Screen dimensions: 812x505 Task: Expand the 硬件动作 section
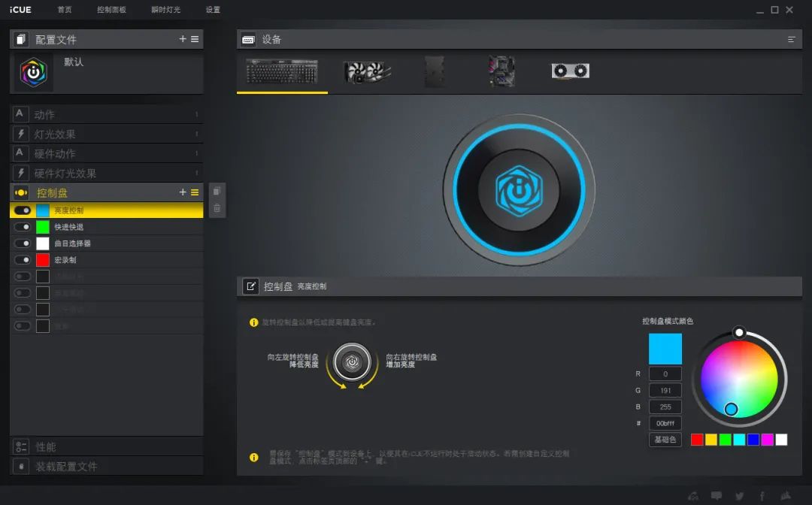(106, 153)
